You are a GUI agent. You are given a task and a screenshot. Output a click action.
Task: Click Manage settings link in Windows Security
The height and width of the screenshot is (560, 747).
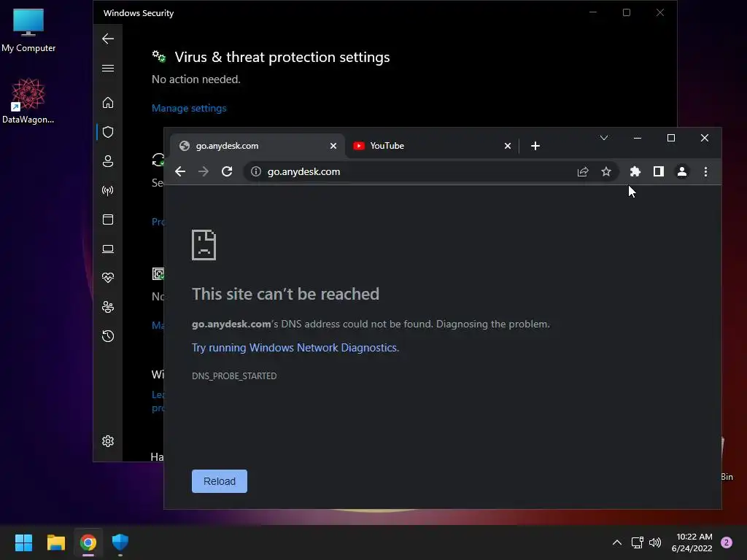pos(189,108)
